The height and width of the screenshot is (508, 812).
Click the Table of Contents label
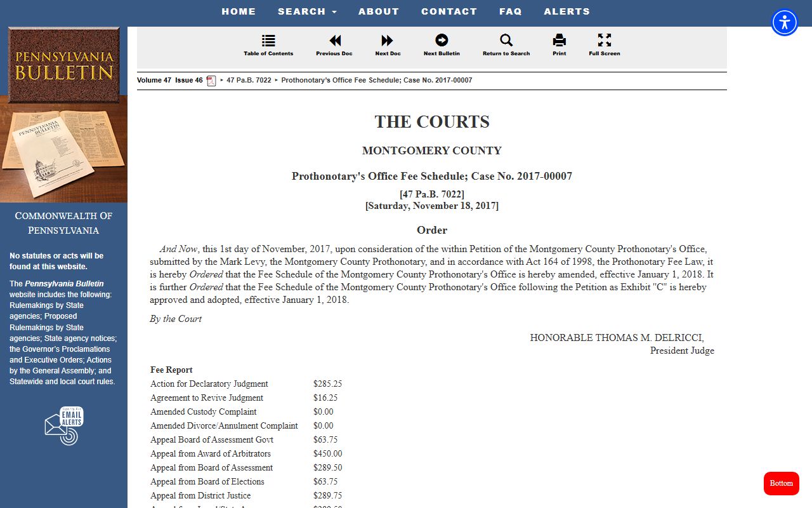click(x=268, y=53)
